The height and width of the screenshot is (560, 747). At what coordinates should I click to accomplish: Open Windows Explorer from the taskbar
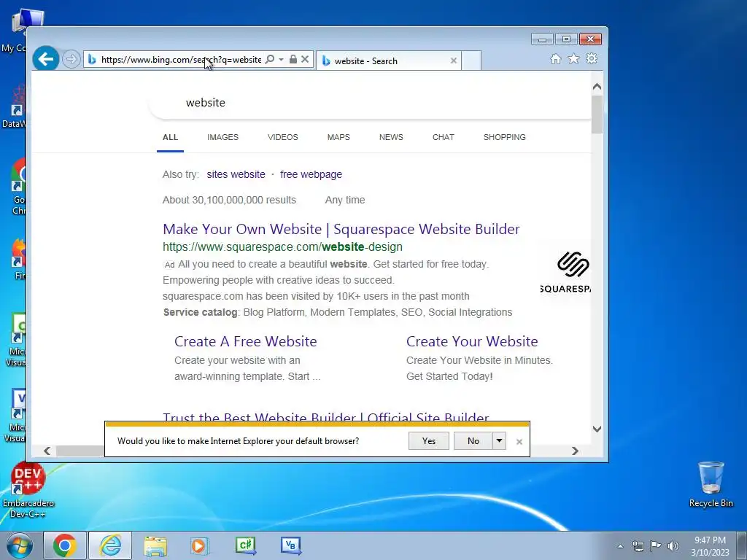coord(155,545)
